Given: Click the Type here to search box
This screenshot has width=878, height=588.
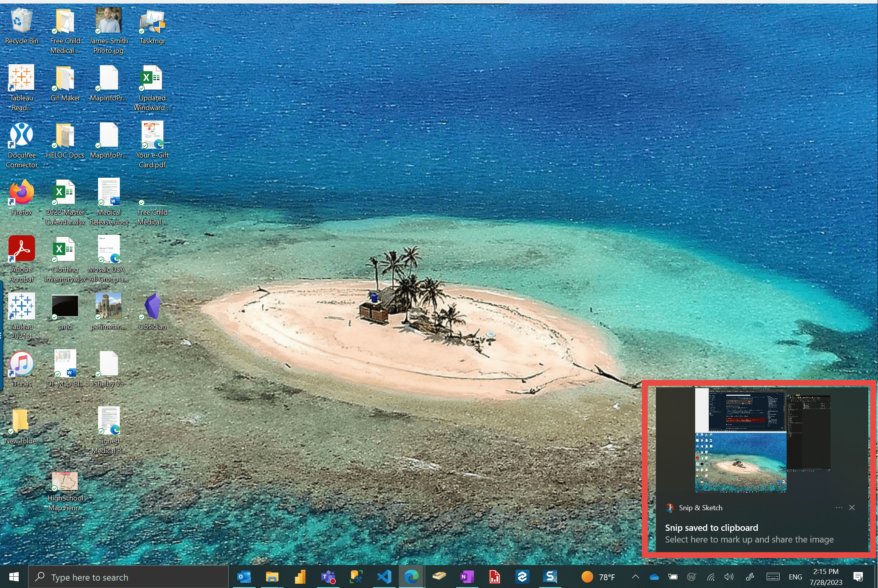Looking at the screenshot, I should [x=128, y=577].
